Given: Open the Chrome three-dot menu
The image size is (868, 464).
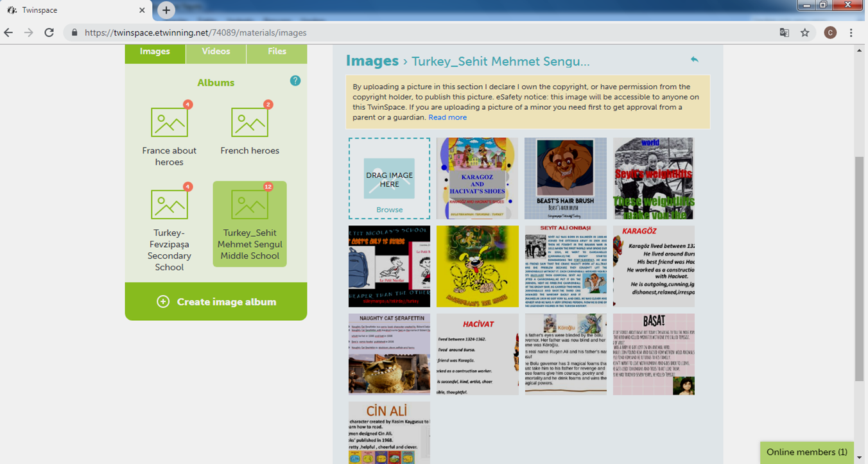Looking at the screenshot, I should [x=851, y=33].
